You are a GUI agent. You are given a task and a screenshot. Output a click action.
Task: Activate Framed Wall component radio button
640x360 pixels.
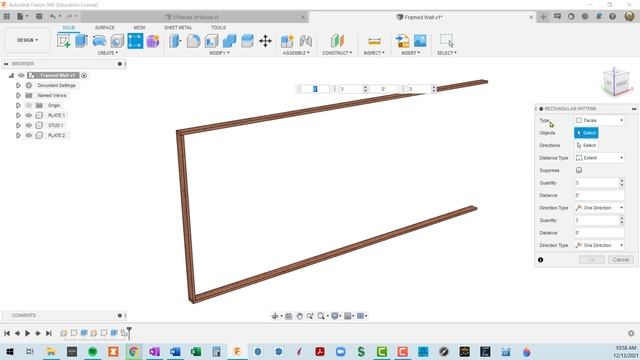[84, 76]
